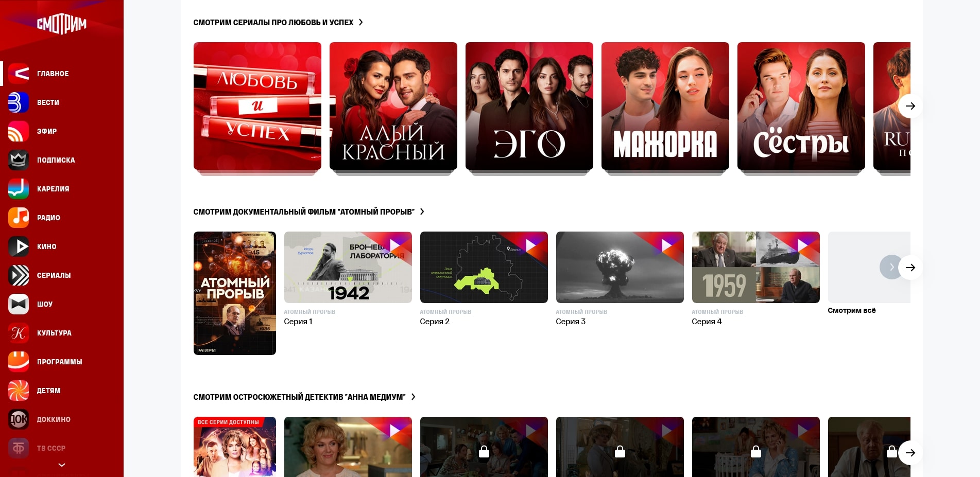
Task: Select the Кино play icon
Action: 19,246
